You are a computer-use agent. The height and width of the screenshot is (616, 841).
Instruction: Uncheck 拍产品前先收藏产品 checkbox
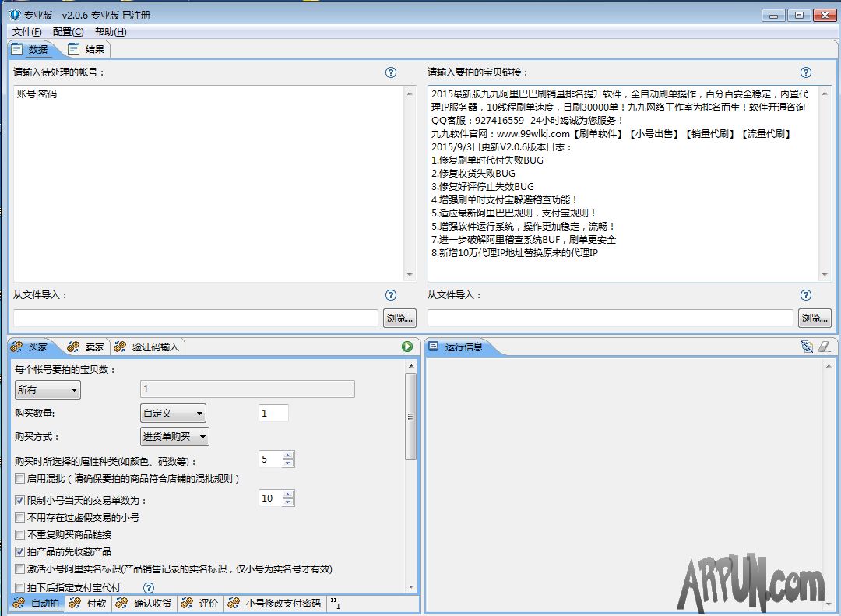point(19,551)
